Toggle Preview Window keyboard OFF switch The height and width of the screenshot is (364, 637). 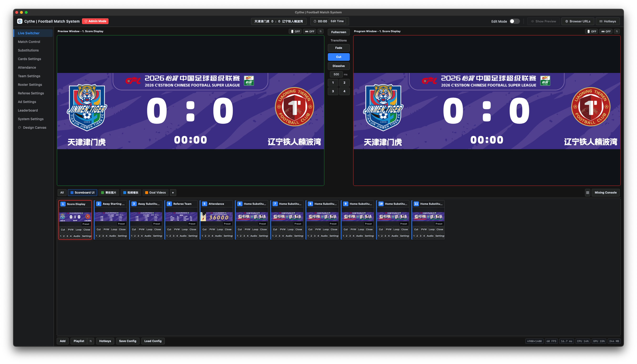(309, 31)
